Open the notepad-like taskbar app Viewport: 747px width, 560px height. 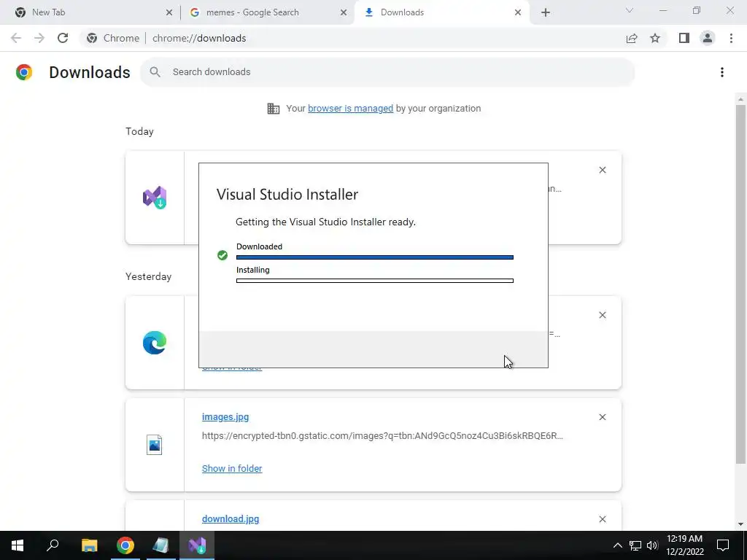[x=161, y=545]
